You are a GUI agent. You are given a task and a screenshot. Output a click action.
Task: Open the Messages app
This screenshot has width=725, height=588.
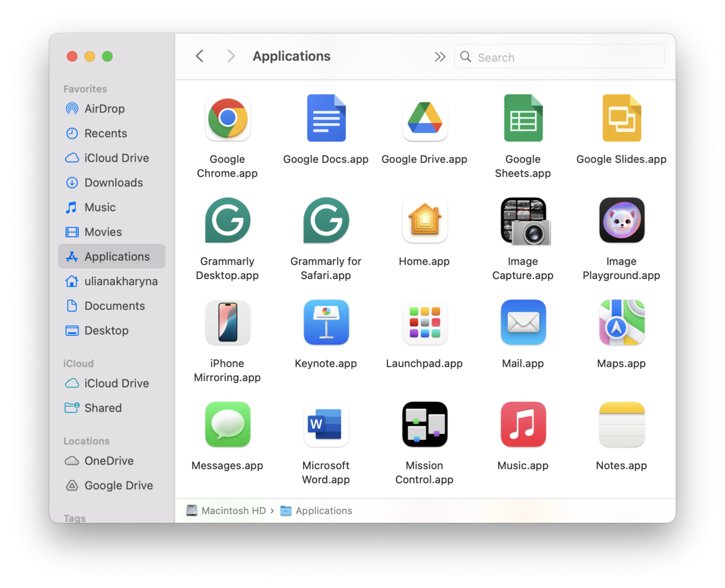pyautogui.click(x=227, y=424)
